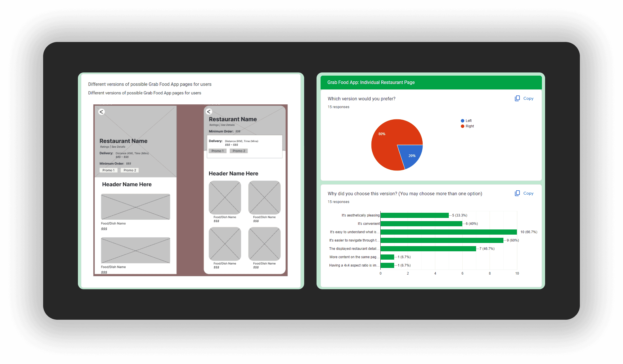Click the 10 (66.7%) easy to understand bar

pyautogui.click(x=448, y=232)
